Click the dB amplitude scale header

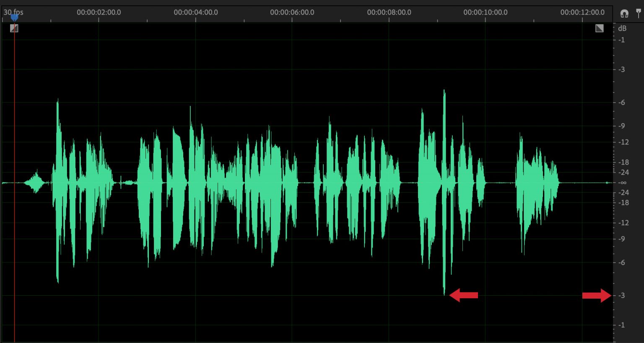tap(622, 28)
